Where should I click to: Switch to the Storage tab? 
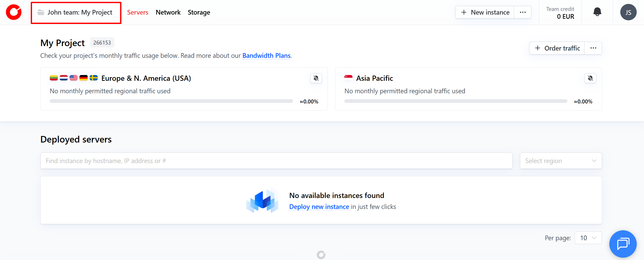[199, 12]
